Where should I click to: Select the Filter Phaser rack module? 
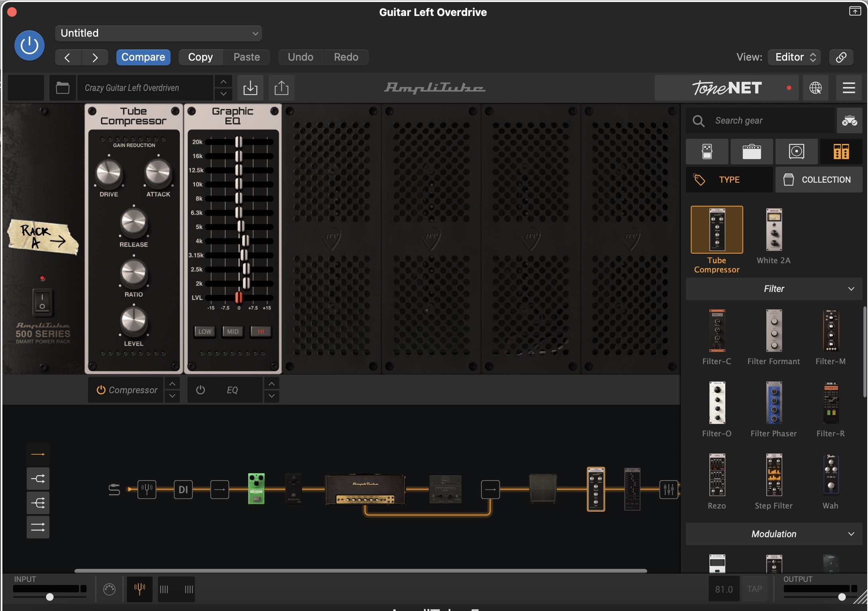(774, 403)
